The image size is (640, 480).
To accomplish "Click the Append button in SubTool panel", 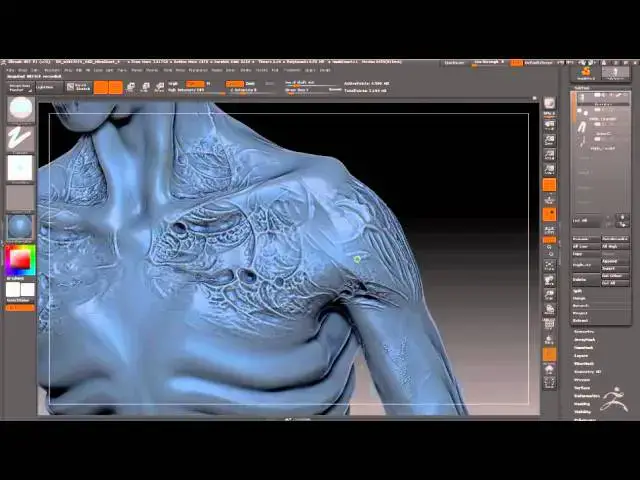I will [610, 261].
